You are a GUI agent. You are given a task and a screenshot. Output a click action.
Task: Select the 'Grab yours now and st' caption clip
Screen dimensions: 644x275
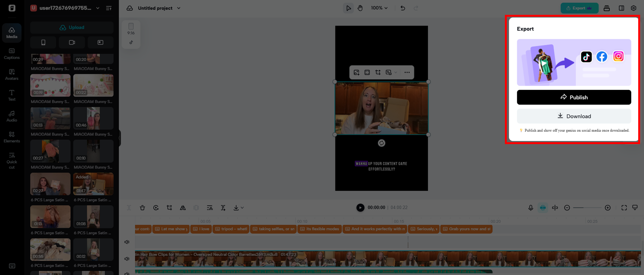point(466,229)
